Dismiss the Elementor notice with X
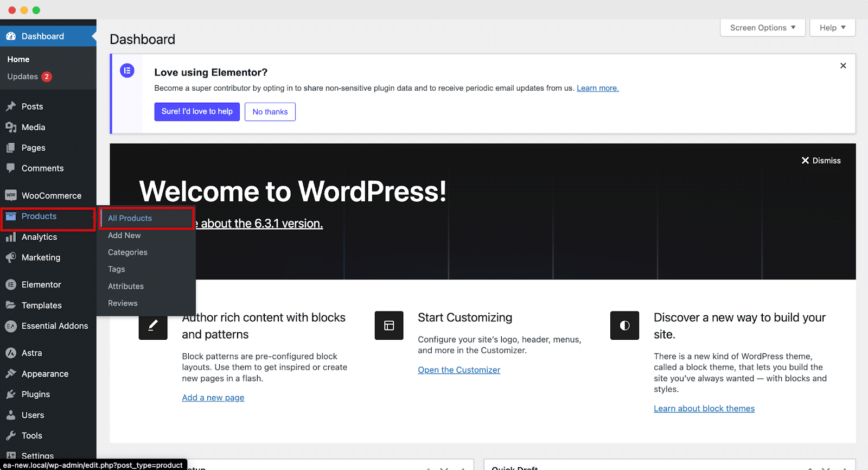868x470 pixels. tap(843, 66)
